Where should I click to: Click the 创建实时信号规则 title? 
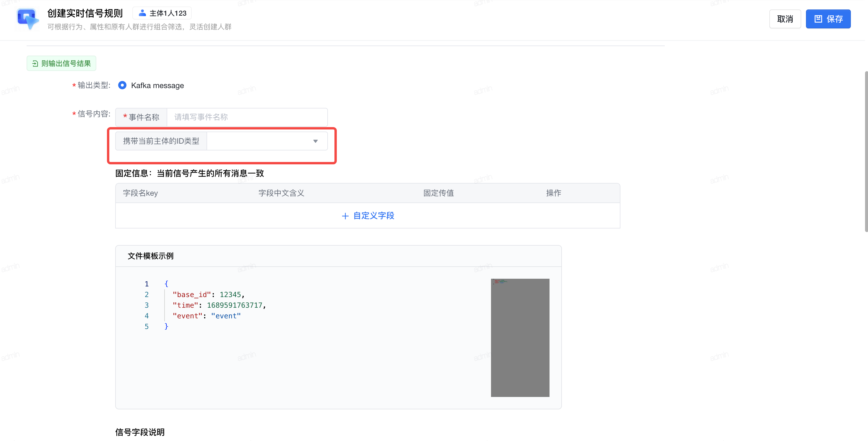point(85,13)
